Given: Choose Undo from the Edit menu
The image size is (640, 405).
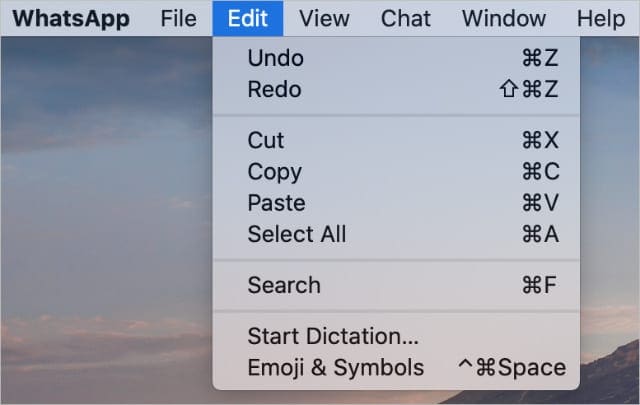Looking at the screenshot, I should click(275, 59).
